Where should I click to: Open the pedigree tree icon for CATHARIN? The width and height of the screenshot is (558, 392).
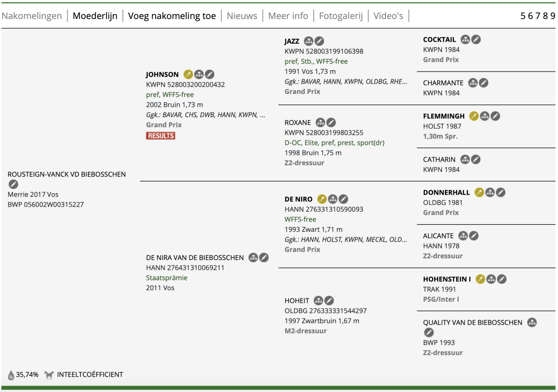coord(465,159)
